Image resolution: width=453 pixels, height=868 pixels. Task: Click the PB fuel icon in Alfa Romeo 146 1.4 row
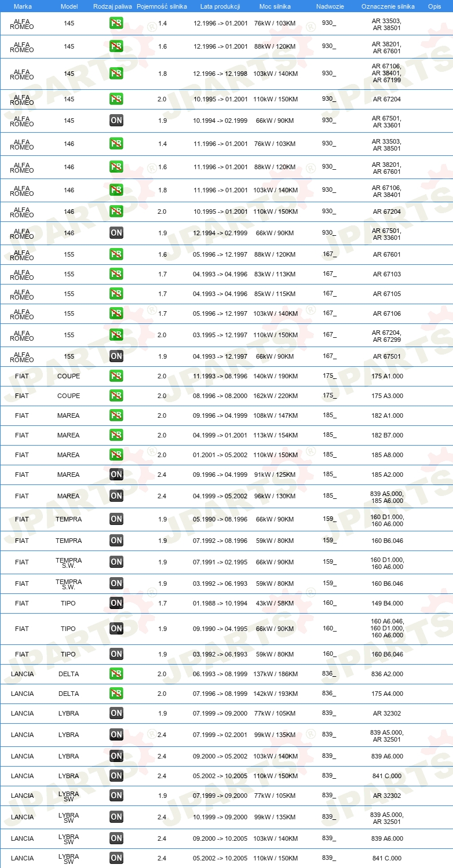pyautogui.click(x=116, y=144)
